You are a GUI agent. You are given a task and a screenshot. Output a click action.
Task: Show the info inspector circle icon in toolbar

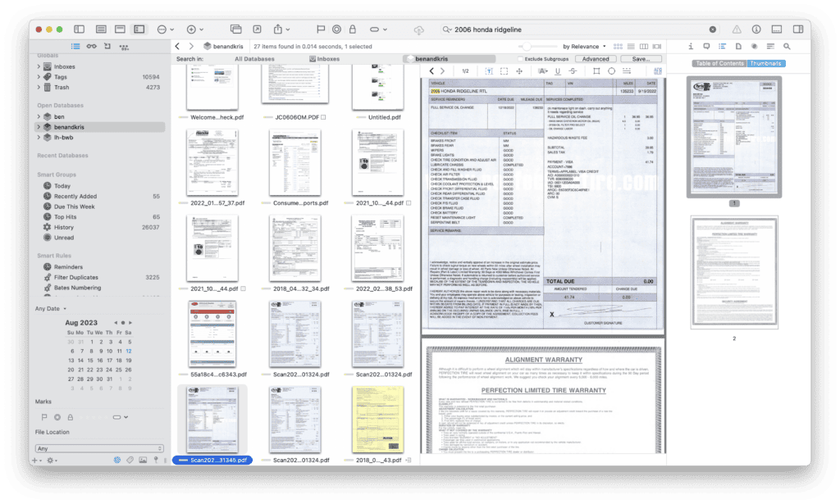click(x=756, y=30)
